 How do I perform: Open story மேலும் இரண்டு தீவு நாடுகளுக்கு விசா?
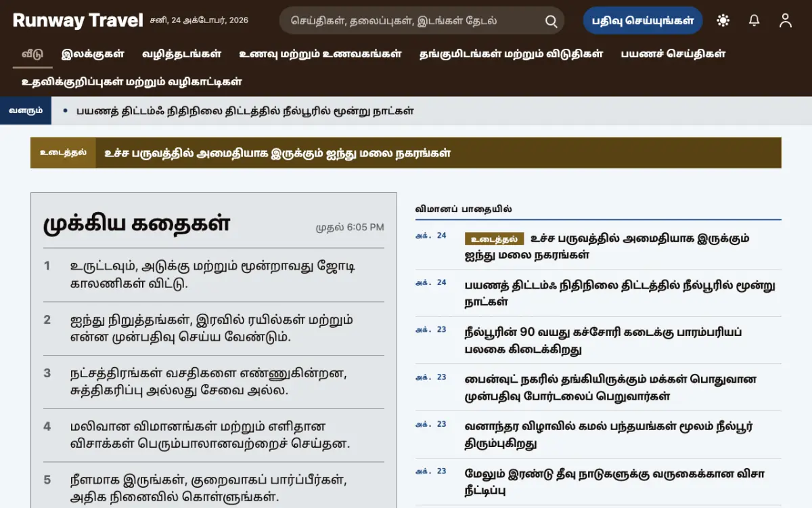(x=614, y=482)
